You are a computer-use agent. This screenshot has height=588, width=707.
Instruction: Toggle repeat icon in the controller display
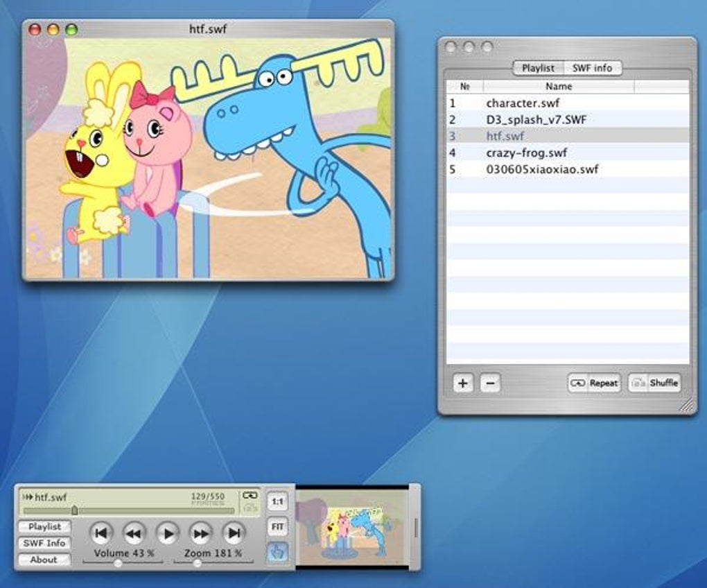click(250, 496)
